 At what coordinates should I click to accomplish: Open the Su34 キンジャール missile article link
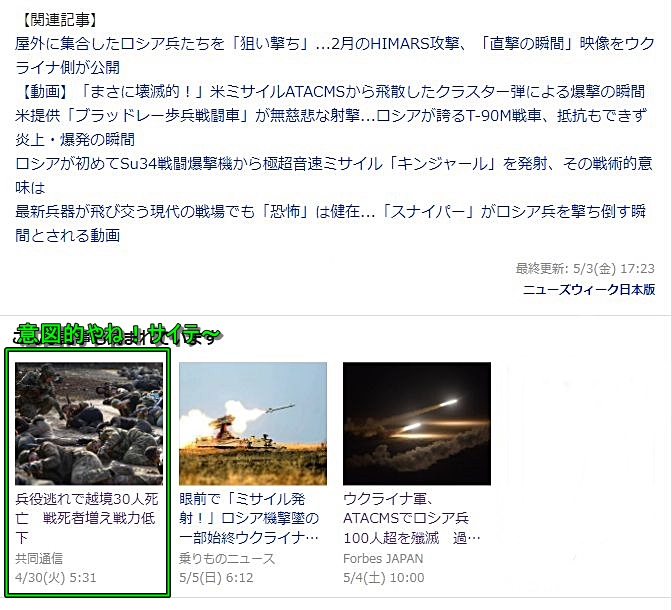point(333,176)
